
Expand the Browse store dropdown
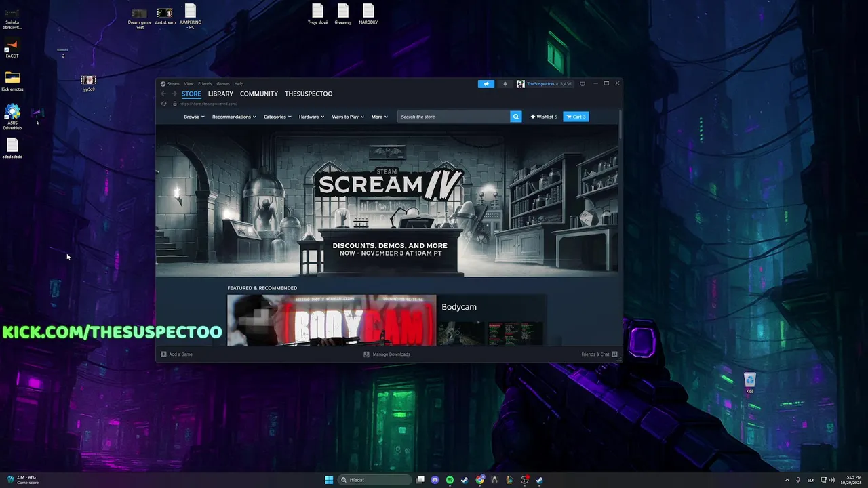pyautogui.click(x=194, y=117)
